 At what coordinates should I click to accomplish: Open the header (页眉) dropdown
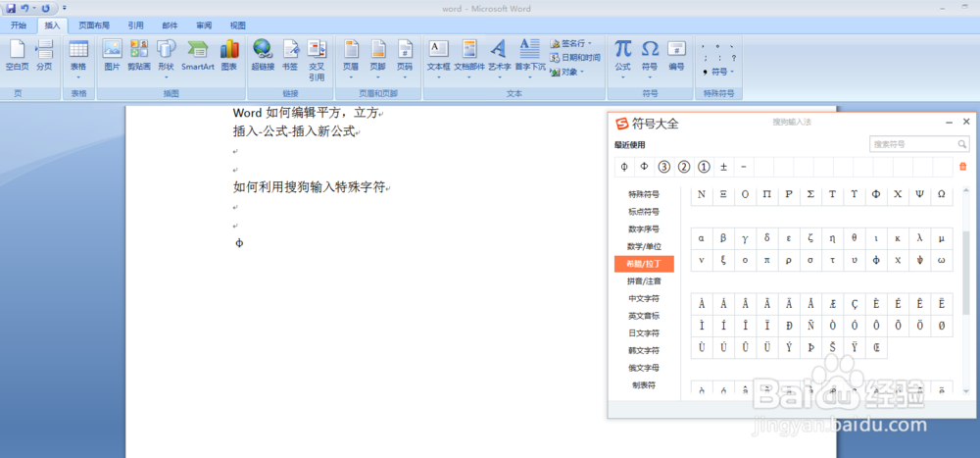(351, 60)
